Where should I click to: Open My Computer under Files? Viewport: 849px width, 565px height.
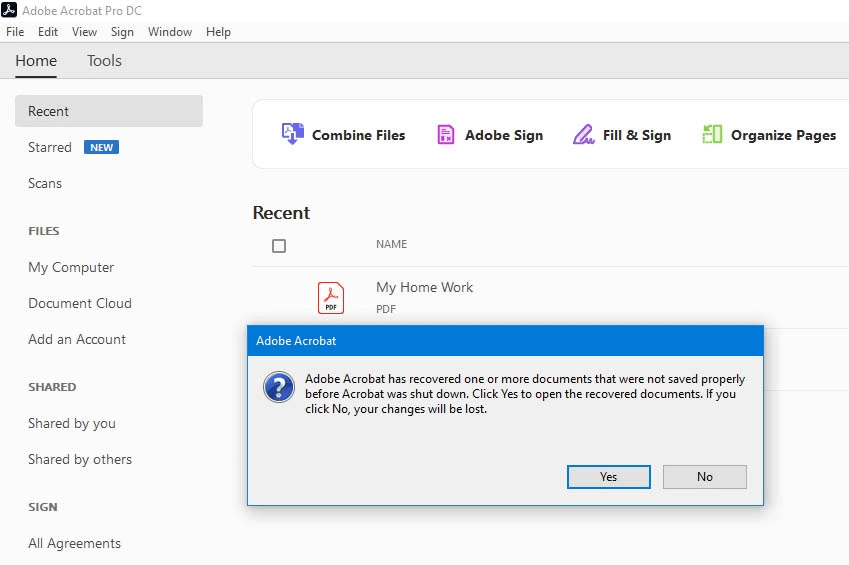71,268
